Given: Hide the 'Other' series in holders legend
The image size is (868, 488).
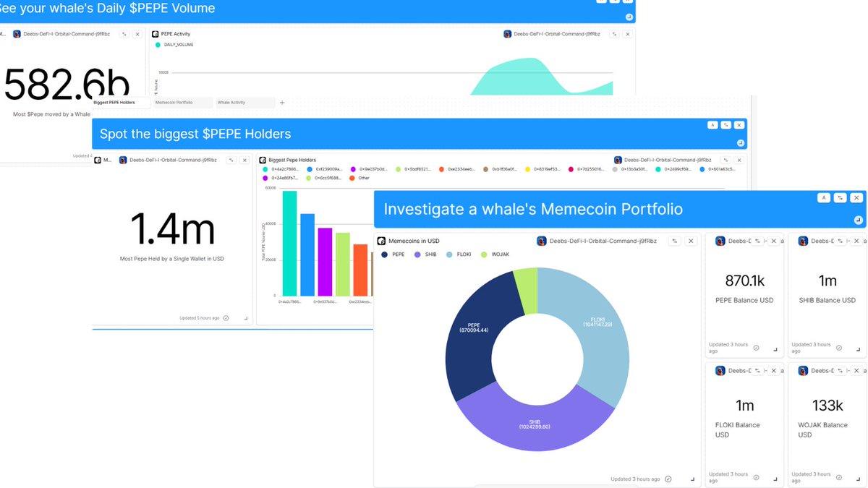Looking at the screenshot, I should [359, 178].
